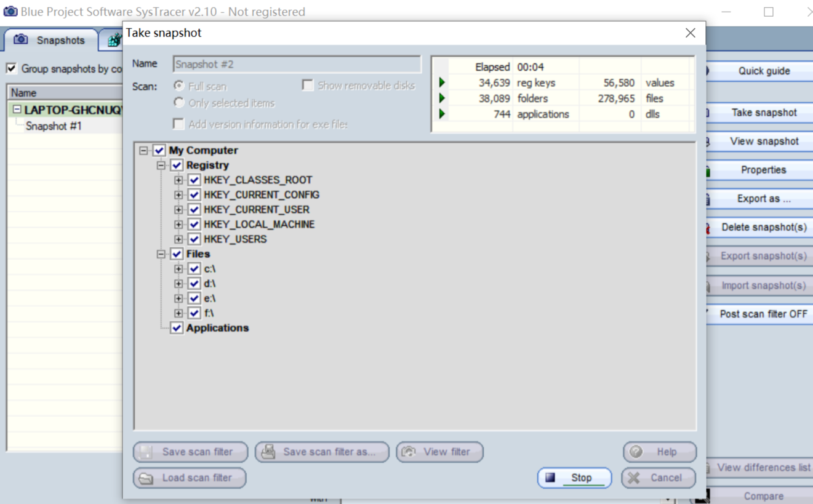
Task: Check Add version information for exe files
Action: point(178,124)
